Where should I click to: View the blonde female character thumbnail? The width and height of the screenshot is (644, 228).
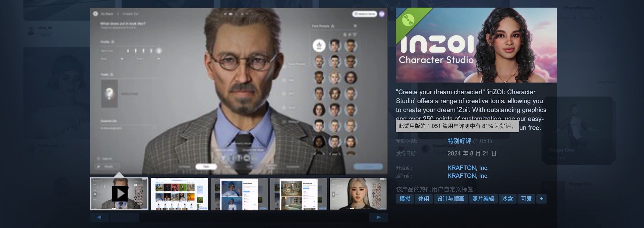tap(358, 194)
